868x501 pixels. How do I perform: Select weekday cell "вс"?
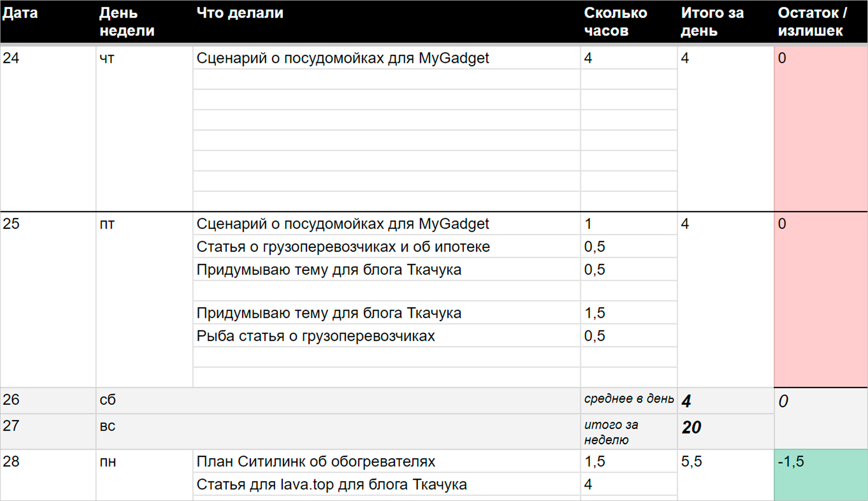(338, 431)
